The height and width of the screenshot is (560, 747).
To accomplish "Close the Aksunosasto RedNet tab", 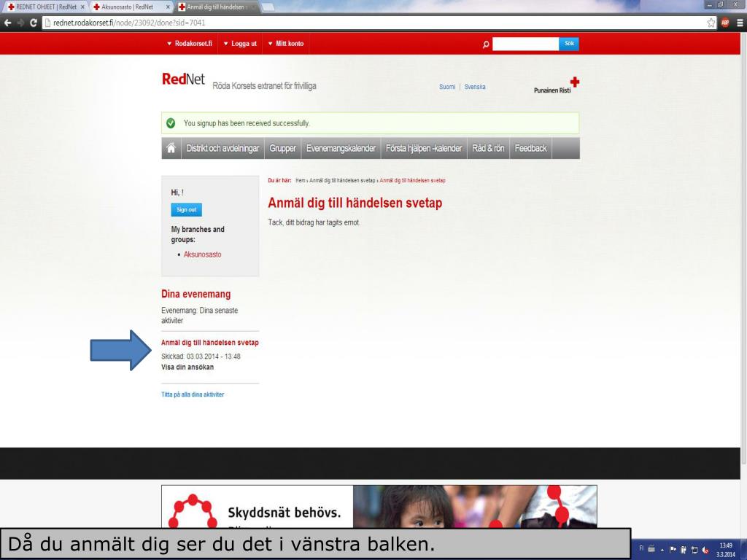I will tap(168, 7).
